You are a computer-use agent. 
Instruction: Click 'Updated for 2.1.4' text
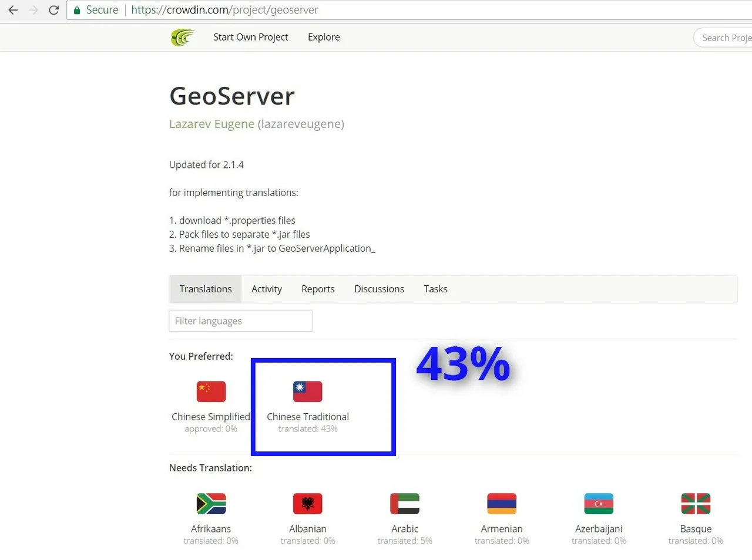coord(206,165)
